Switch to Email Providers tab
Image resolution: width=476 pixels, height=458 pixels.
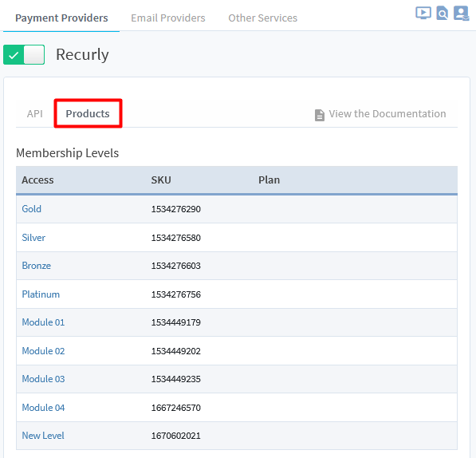(x=168, y=18)
